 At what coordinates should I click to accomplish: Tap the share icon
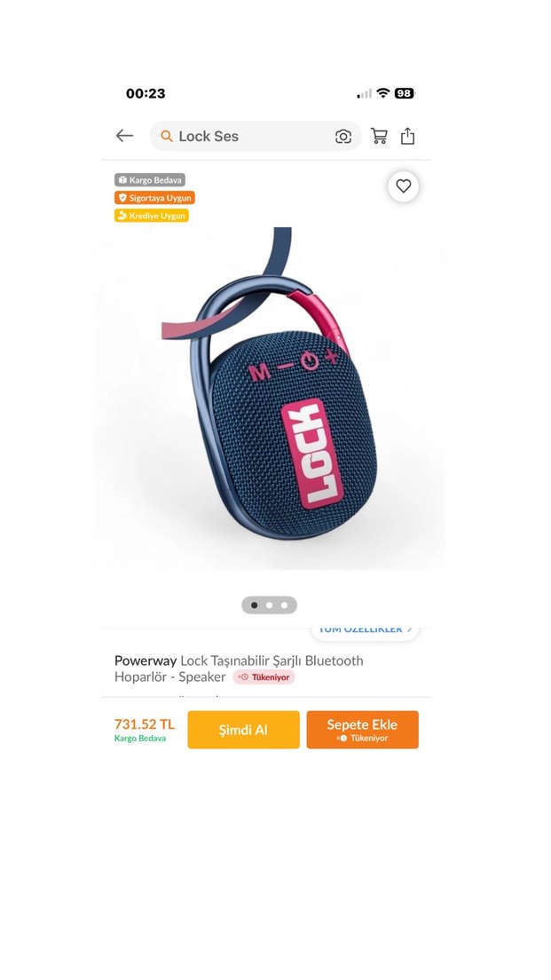(407, 136)
